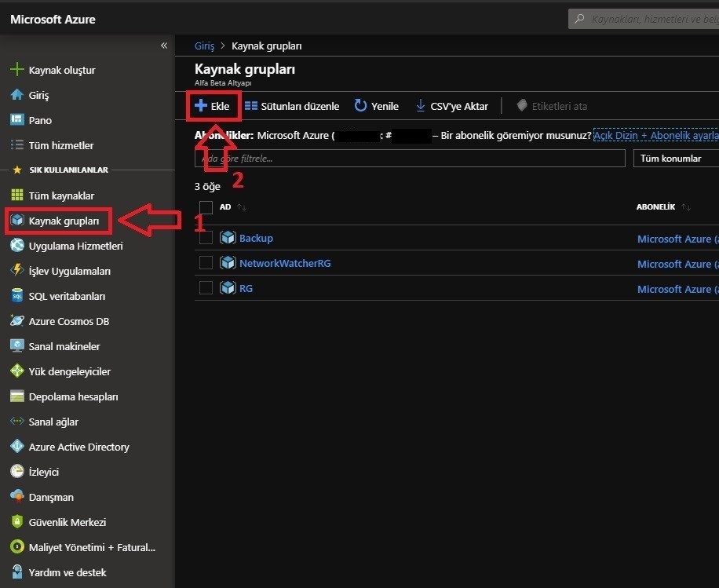
Task: Open the Azure Active Directory icon
Action: (x=17, y=446)
